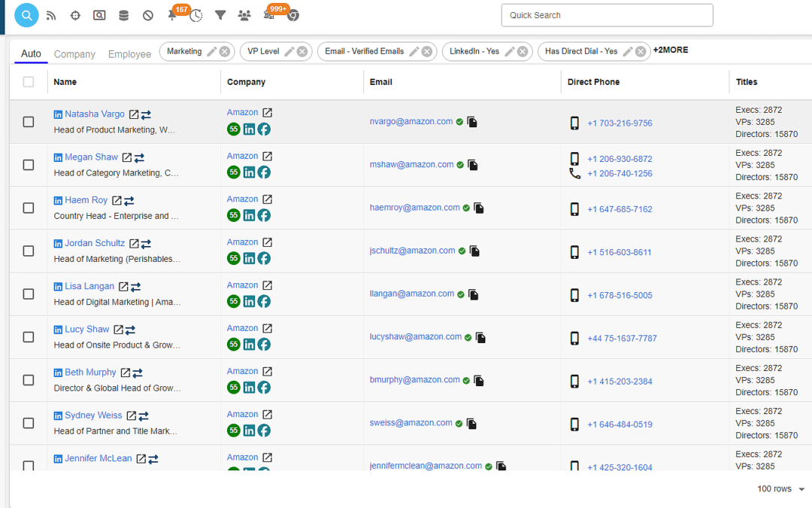Screen dimensions: 812x508
Task: Click into the Quick Search field
Action: pos(607,15)
